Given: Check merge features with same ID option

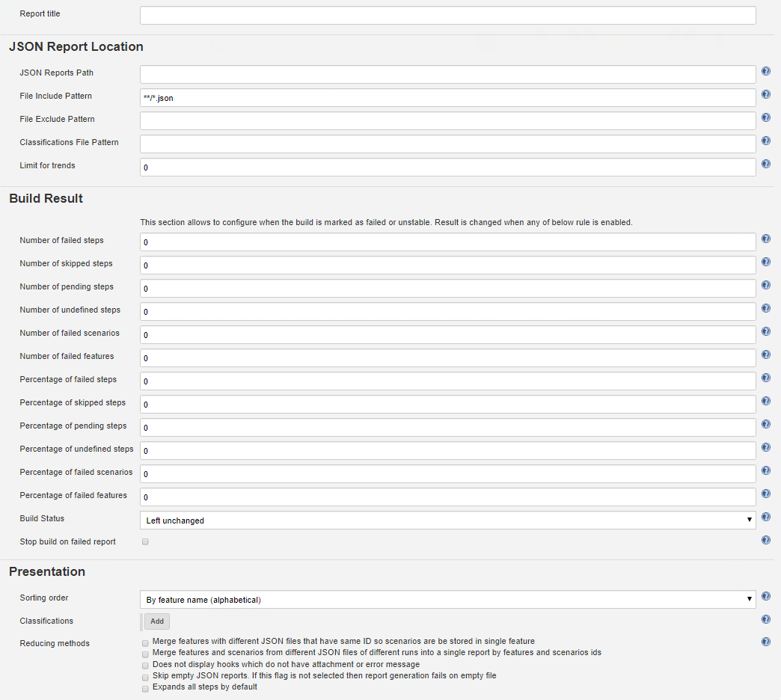Looking at the screenshot, I should tap(145, 643).
